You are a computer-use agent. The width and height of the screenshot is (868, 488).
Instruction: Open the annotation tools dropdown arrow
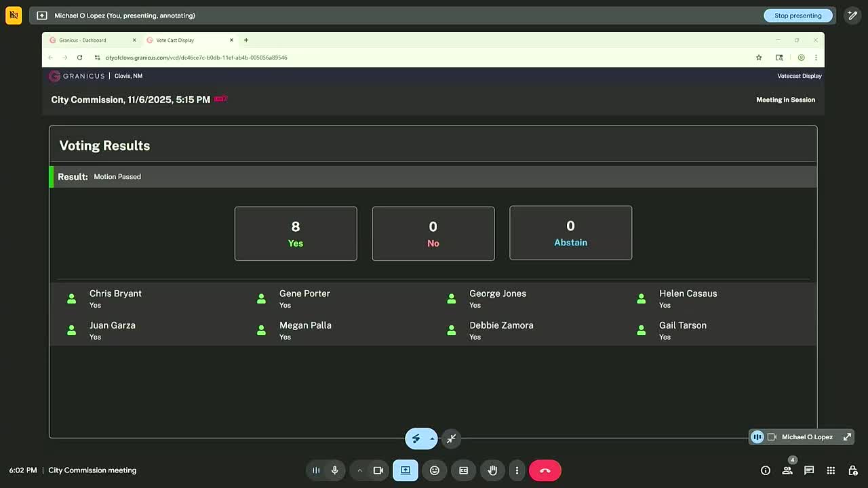pos(432,439)
